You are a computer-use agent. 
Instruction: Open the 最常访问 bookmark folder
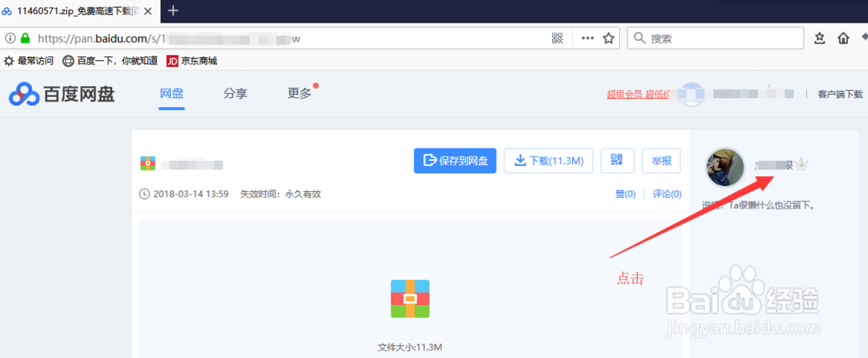(x=29, y=61)
